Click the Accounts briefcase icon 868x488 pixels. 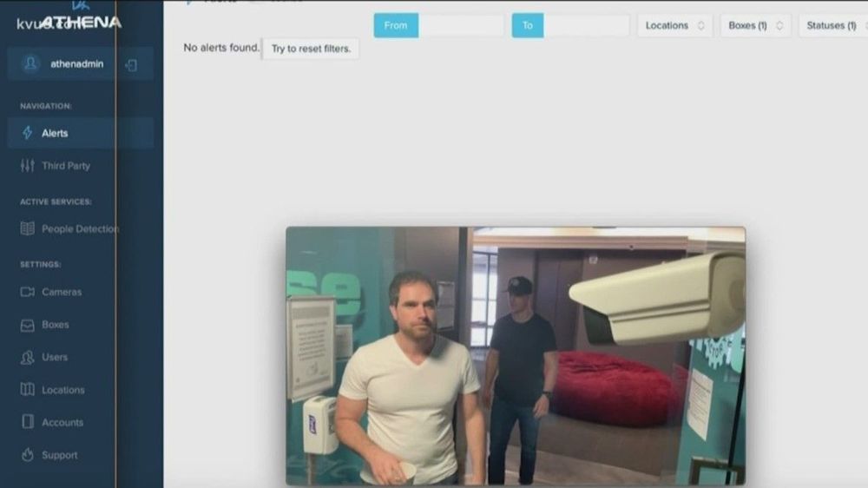pos(27,422)
